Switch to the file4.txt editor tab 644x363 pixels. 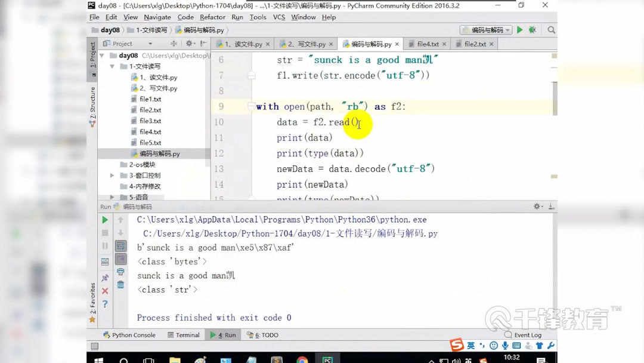tap(428, 44)
